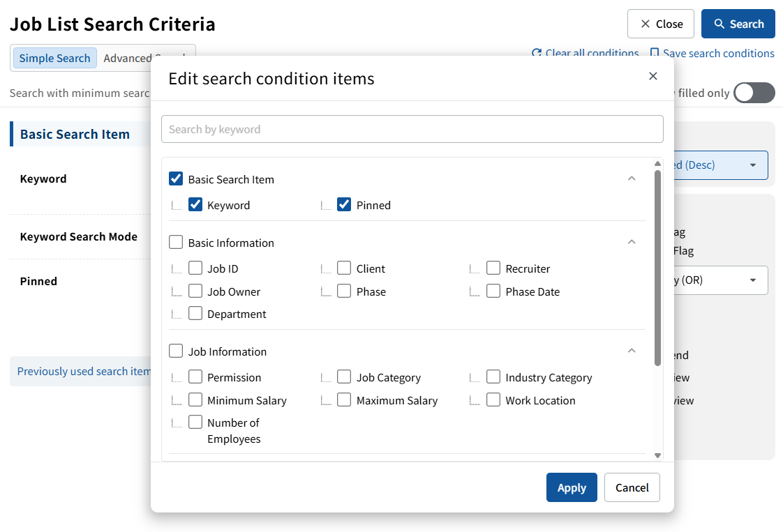Uncheck the Keyword checkbox
The width and height of the screenshot is (783, 532).
[195, 205]
